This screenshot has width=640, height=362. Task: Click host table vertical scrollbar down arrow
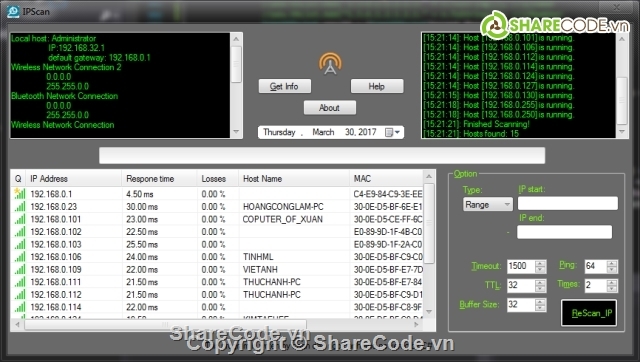point(429,312)
